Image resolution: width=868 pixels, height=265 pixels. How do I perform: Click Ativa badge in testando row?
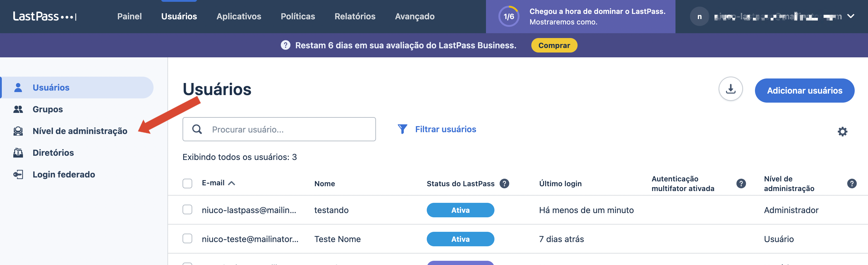click(460, 210)
